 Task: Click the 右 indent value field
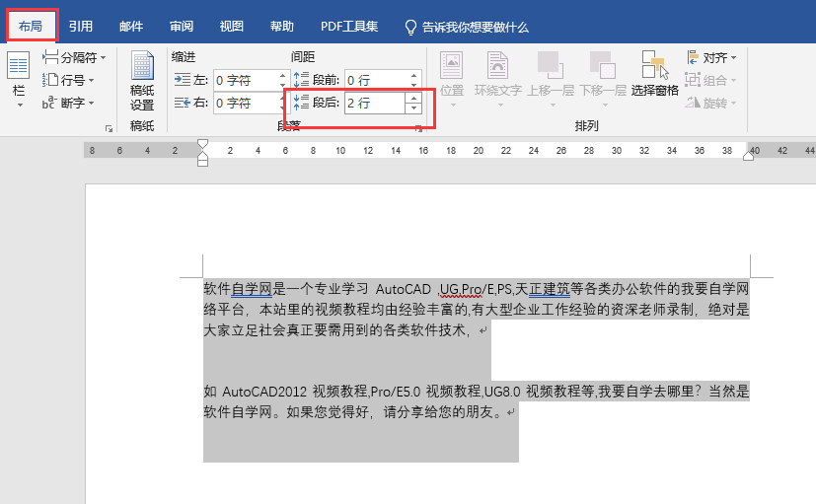[x=246, y=103]
